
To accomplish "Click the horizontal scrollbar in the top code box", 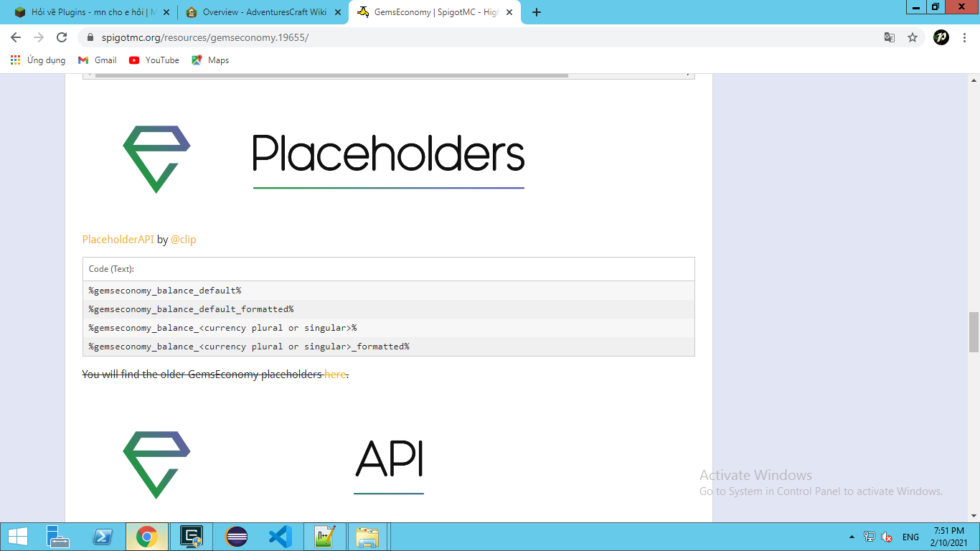I will 331,75.
